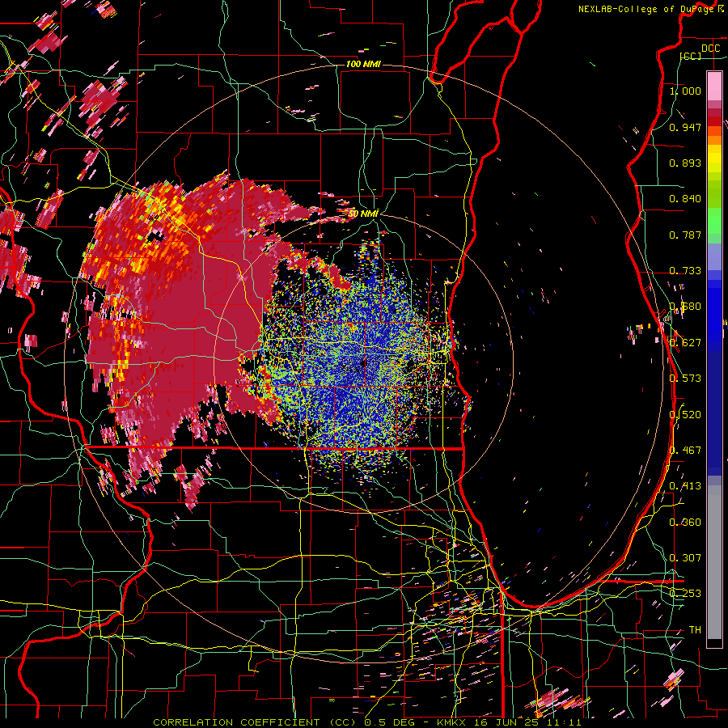Click the 0.520 scale value
Screen dimensions: 728x728
pos(685,415)
